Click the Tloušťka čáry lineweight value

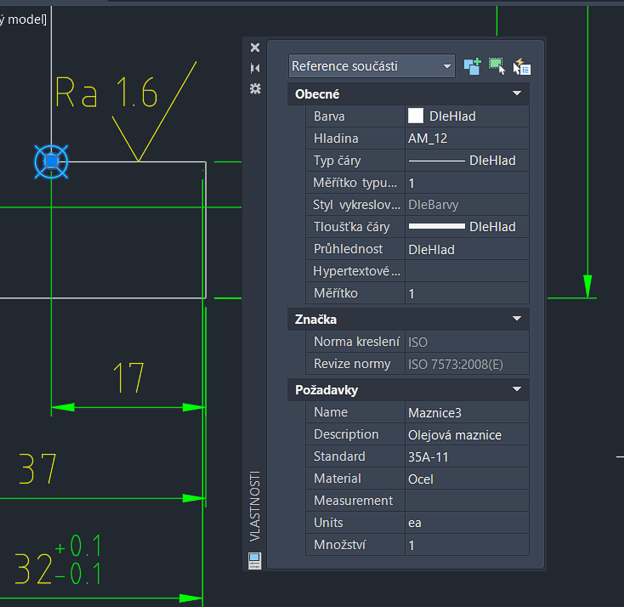click(465, 227)
